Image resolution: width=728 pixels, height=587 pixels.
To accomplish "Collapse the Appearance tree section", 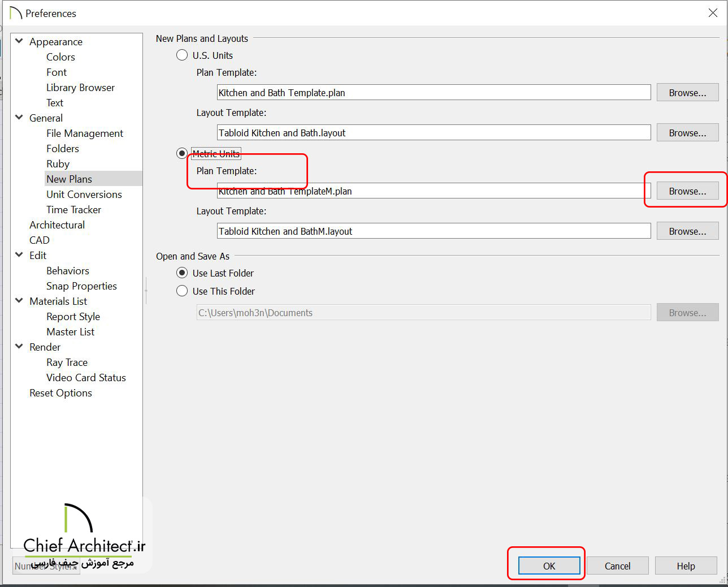I will tap(19, 41).
